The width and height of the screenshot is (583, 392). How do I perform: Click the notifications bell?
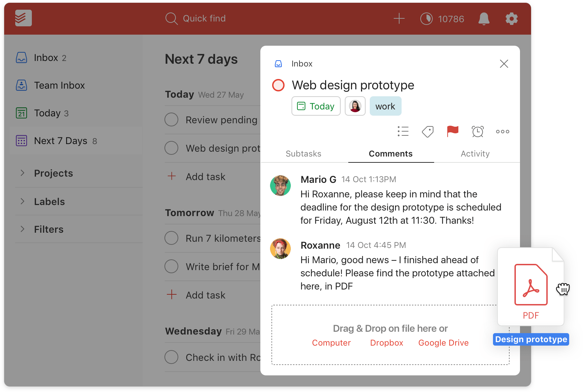(484, 19)
